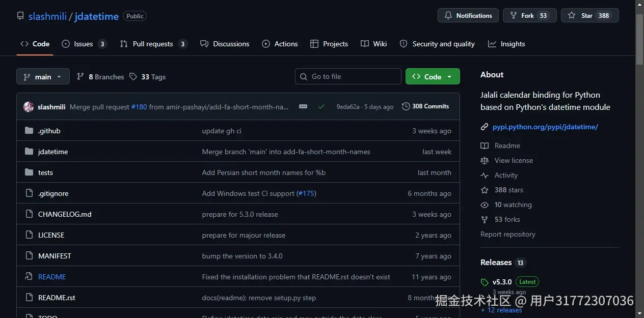Switch to the Code tab

[x=35, y=44]
